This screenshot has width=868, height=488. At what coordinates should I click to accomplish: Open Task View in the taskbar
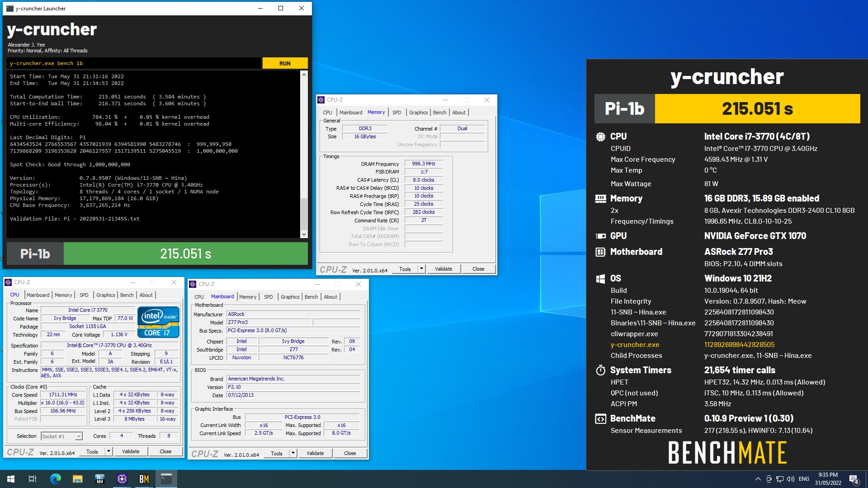pyautogui.click(x=33, y=479)
